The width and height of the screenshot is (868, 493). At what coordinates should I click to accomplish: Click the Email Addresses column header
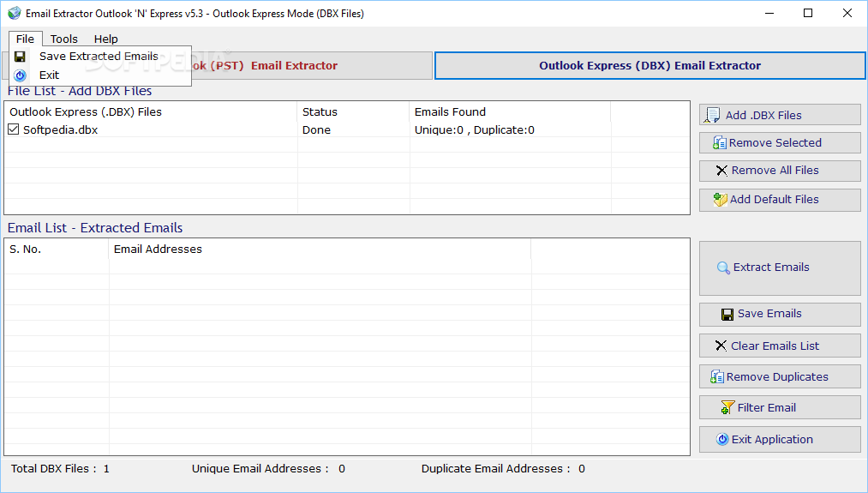click(x=320, y=250)
